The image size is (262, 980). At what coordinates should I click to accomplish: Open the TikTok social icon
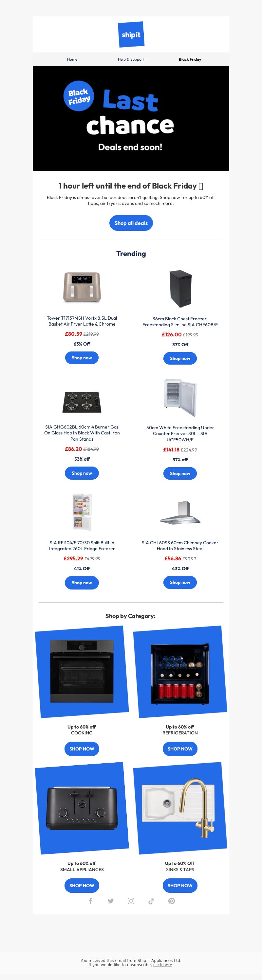(151, 901)
